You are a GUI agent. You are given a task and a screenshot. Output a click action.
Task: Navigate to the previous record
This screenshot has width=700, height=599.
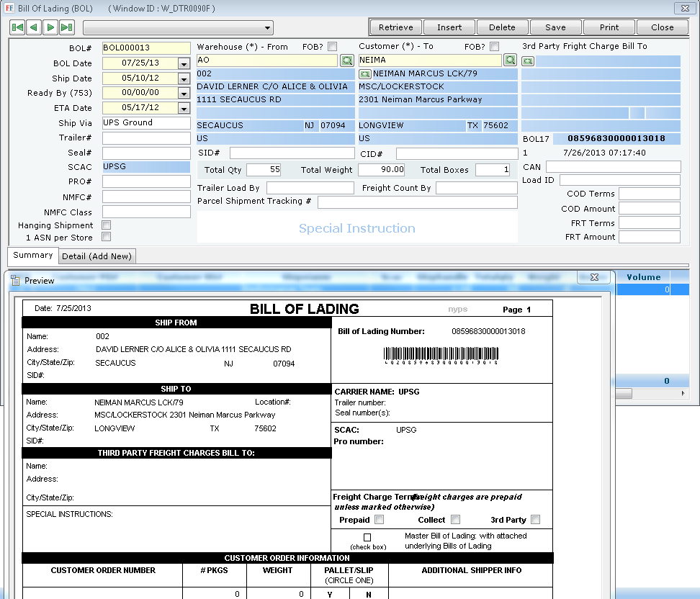(32, 27)
